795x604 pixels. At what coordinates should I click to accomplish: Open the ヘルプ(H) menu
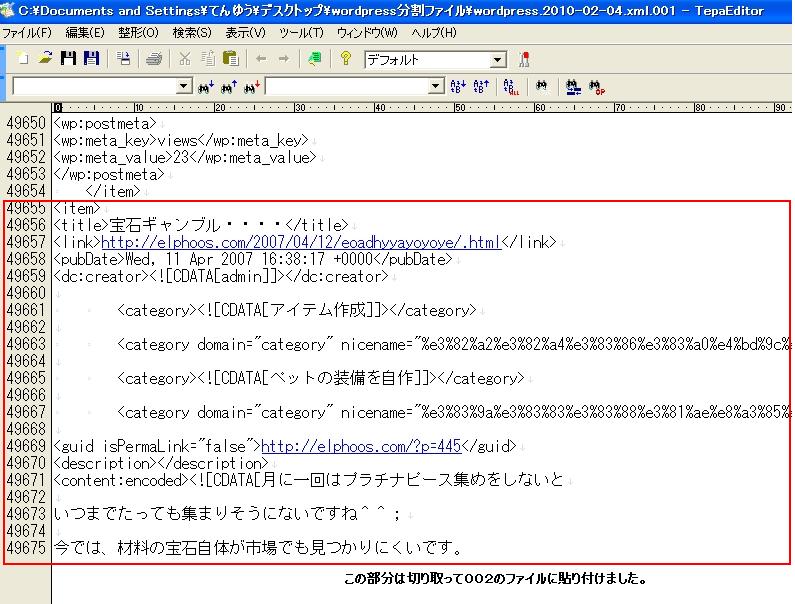click(x=434, y=33)
